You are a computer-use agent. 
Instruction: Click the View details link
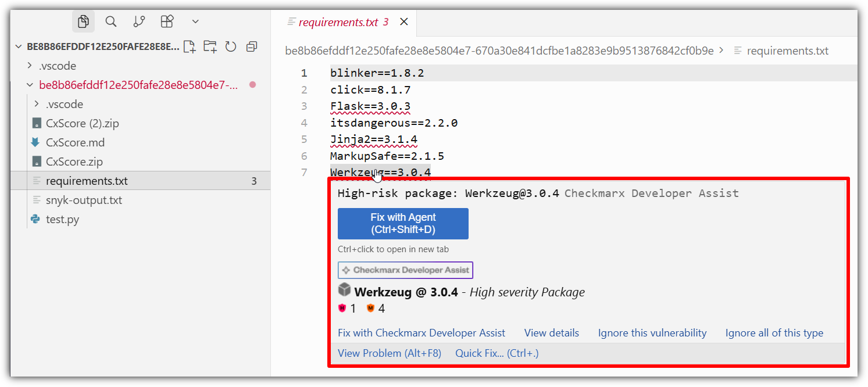click(552, 333)
